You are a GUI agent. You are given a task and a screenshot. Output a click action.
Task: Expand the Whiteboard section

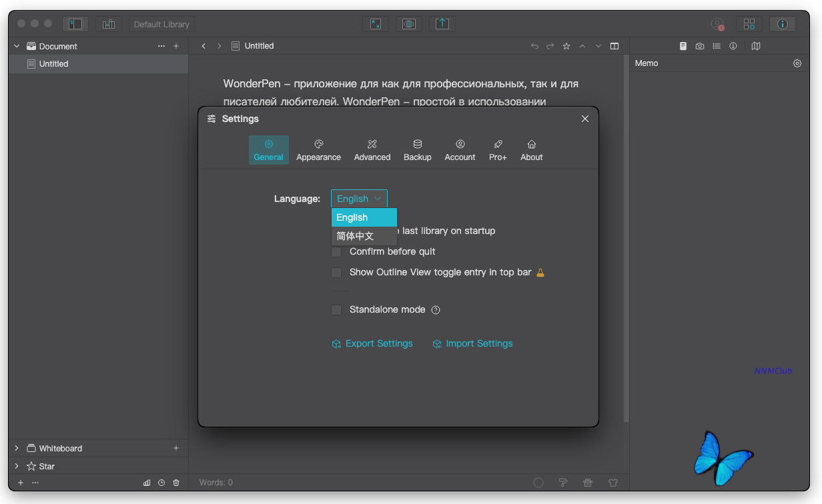click(17, 448)
